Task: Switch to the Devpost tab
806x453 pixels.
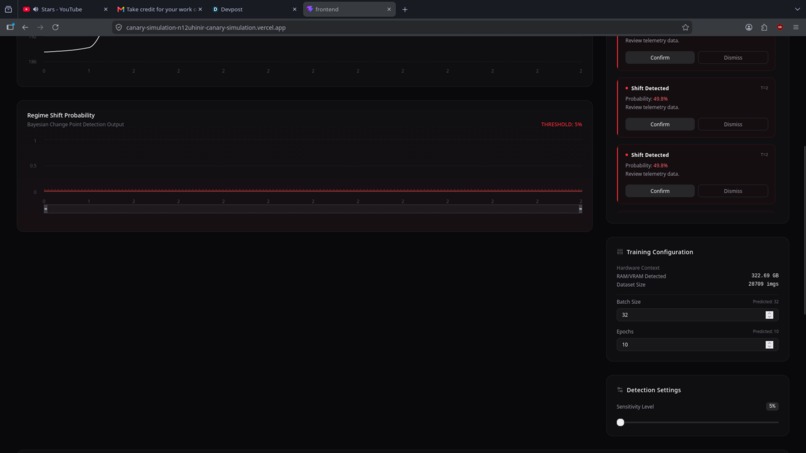Action: (252, 9)
